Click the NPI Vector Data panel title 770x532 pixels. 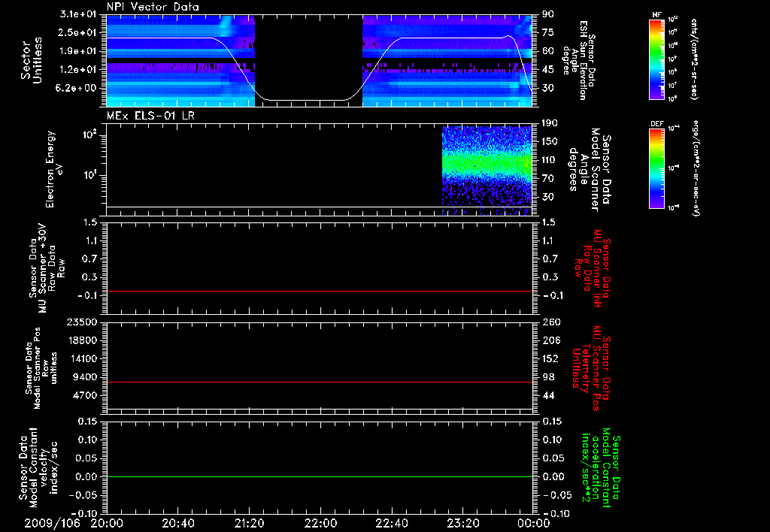pyautogui.click(x=153, y=7)
